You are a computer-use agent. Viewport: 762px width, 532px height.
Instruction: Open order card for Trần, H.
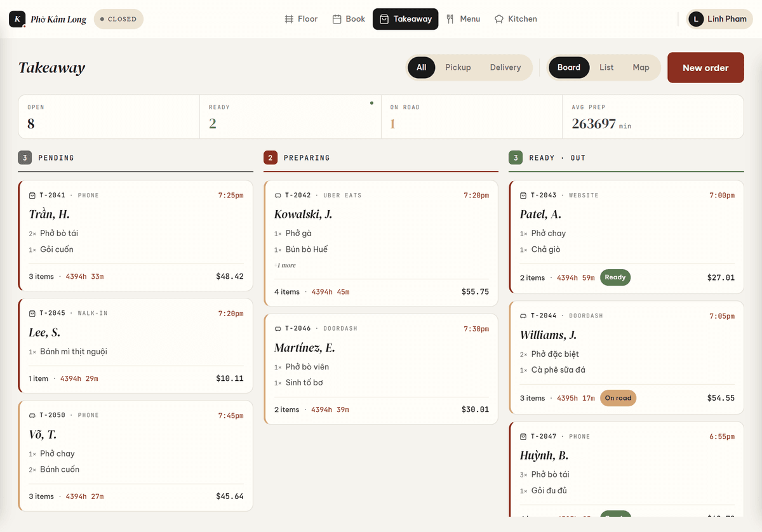(136, 236)
